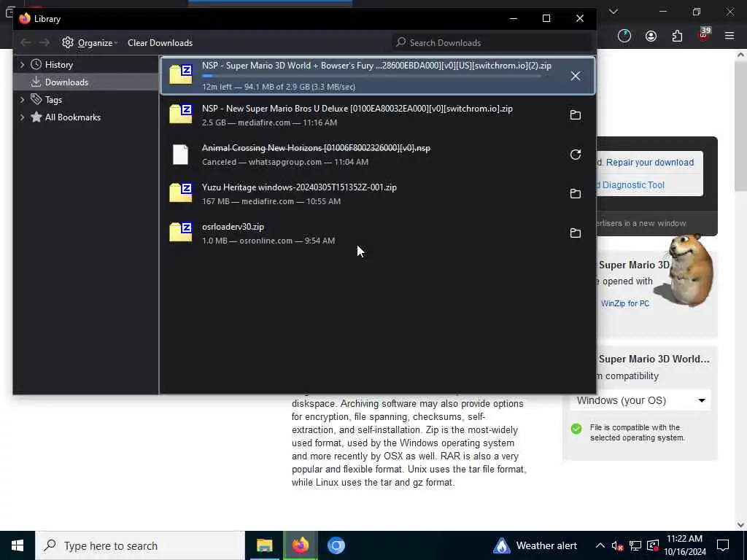747x560 pixels.
Task: Select the Animal Crossing New Horizons entry
Action: tap(378, 155)
